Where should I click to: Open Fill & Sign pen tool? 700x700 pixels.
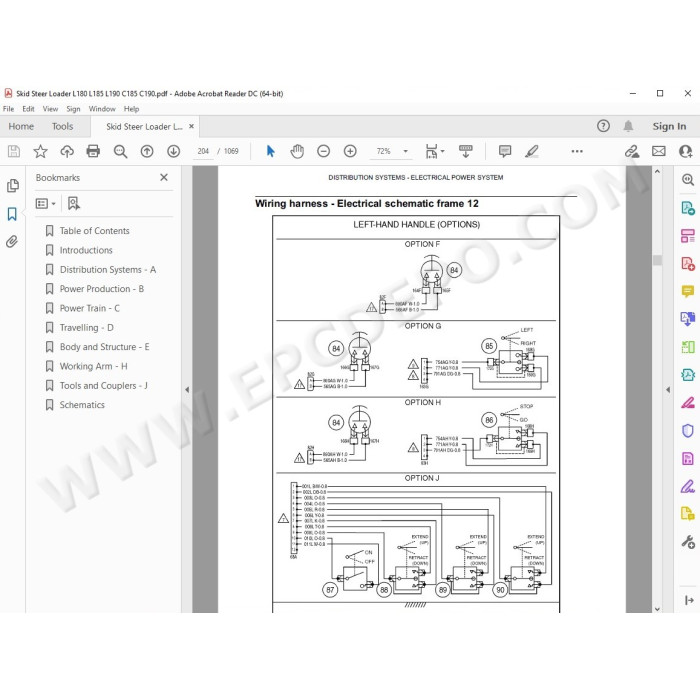point(688,486)
